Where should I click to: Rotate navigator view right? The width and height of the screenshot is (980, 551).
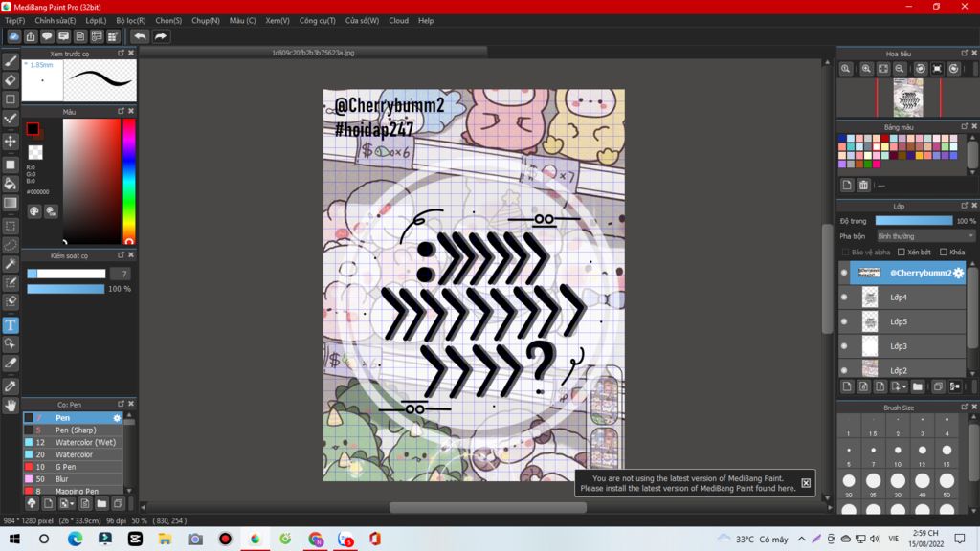coord(954,69)
